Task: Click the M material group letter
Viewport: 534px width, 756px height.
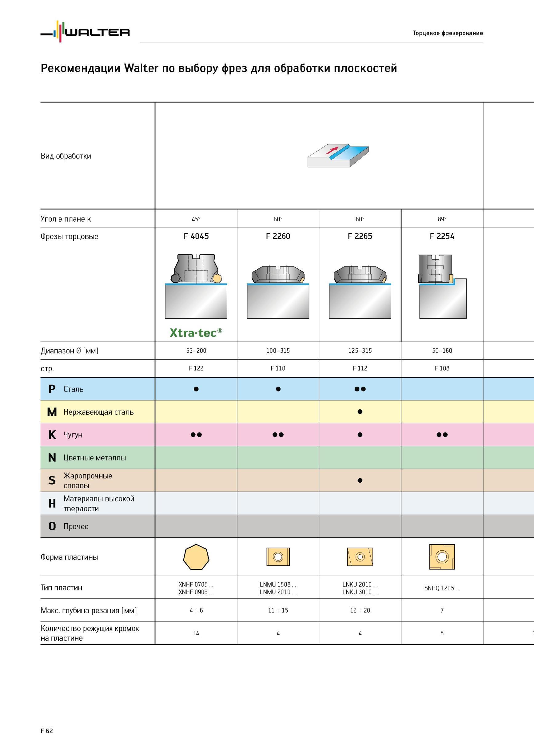Action: [x=52, y=412]
